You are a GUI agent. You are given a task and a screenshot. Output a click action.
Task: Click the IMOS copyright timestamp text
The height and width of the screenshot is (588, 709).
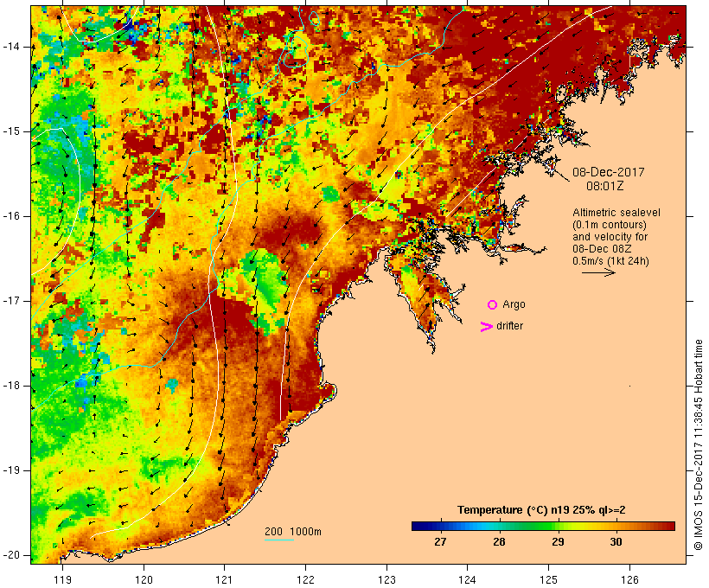[x=699, y=445]
